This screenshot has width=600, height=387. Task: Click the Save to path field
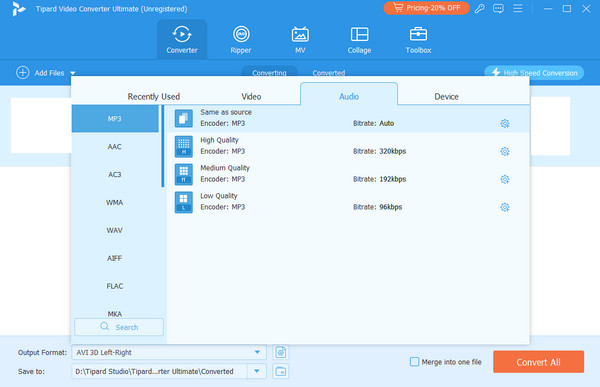(159, 371)
